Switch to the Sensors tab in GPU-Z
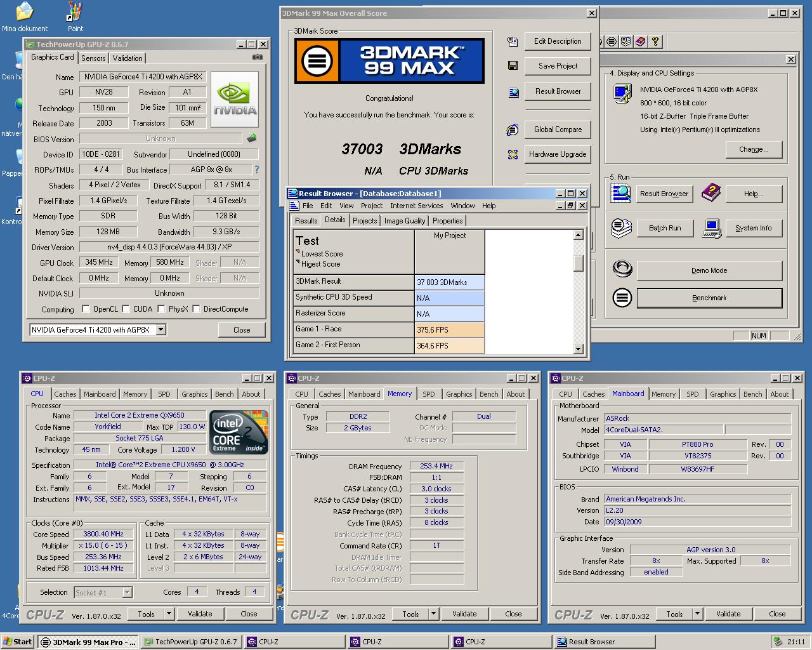The image size is (812, 650). 93,58
